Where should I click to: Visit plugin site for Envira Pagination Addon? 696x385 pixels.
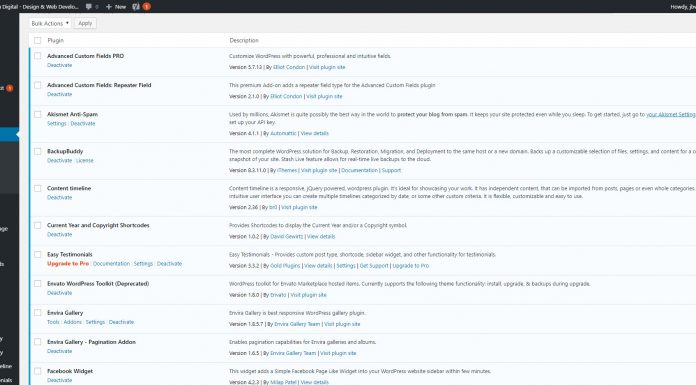click(x=338, y=353)
